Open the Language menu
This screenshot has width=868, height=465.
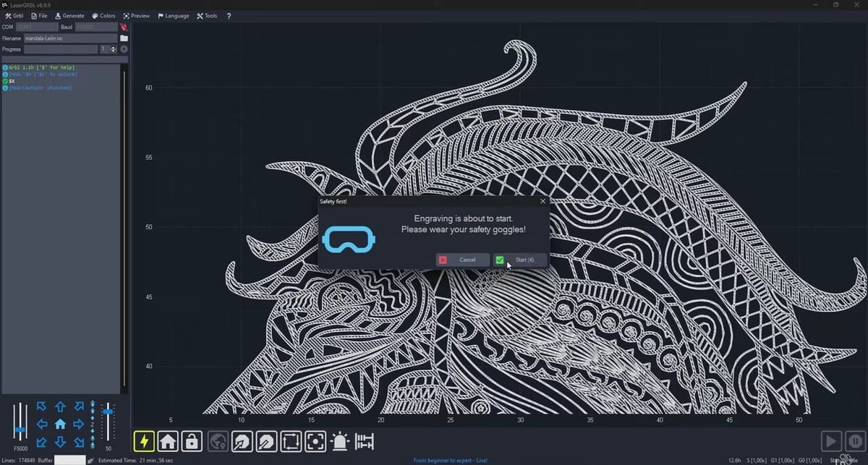(174, 15)
